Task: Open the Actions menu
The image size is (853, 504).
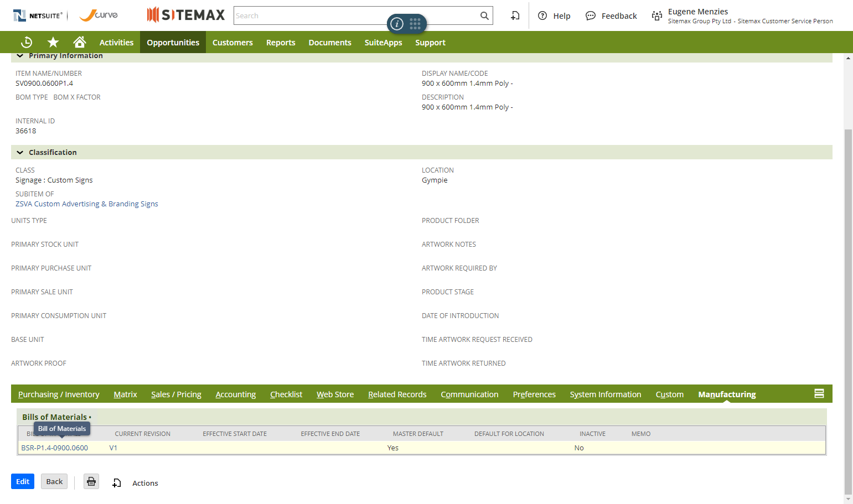Action: (x=145, y=483)
